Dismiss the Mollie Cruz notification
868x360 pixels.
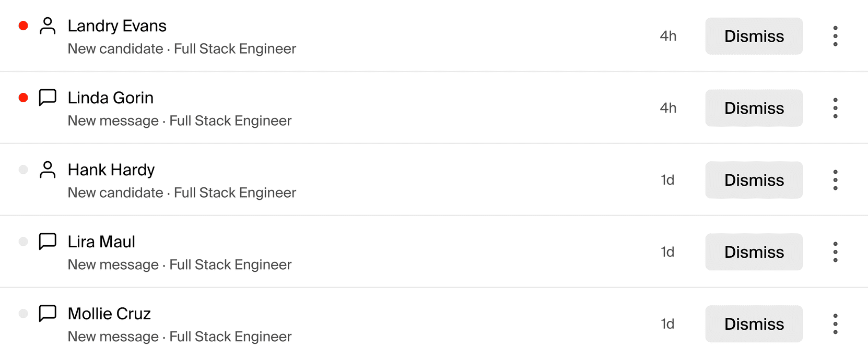(x=754, y=323)
